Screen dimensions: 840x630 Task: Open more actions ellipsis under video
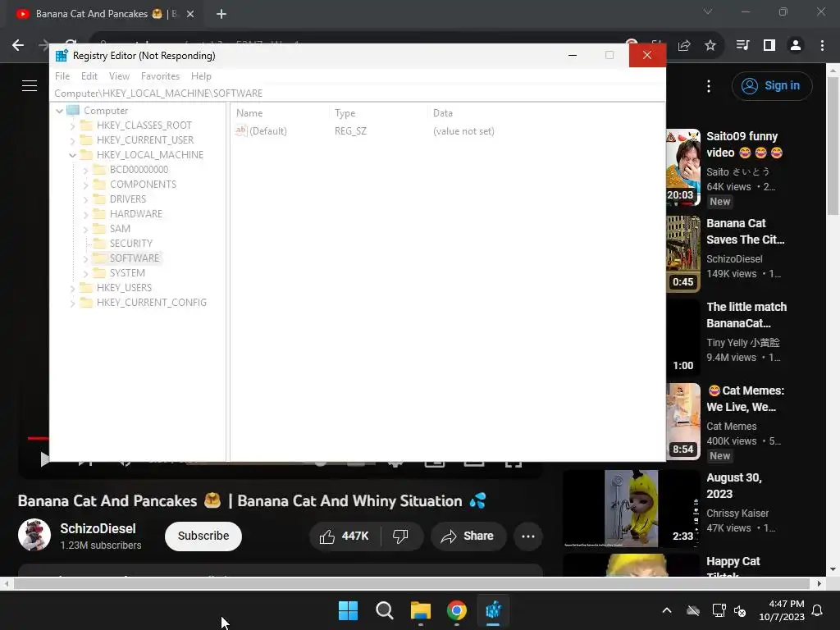pyautogui.click(x=528, y=536)
